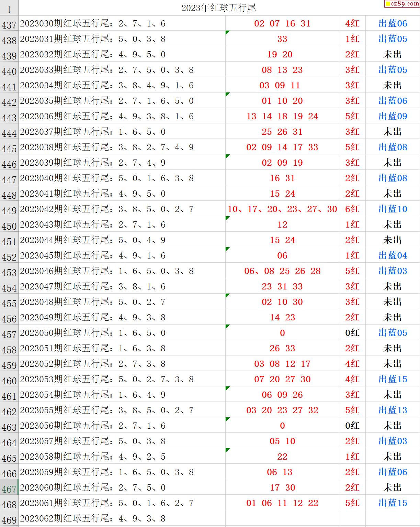Click cell '01 06 11 12 22'
The width and height of the screenshot is (420, 527).
coord(282,503)
